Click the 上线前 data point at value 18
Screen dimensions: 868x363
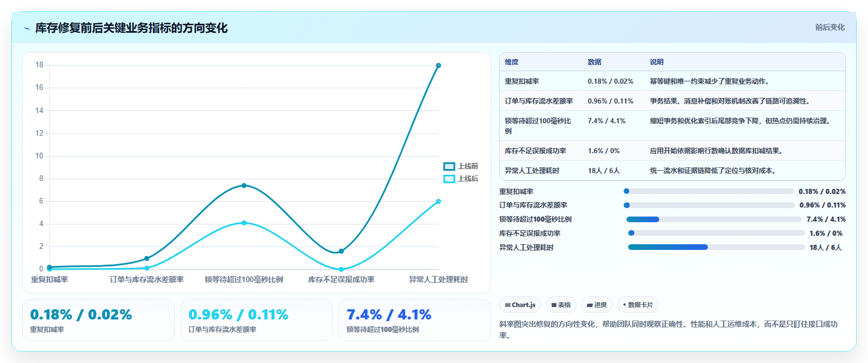(439, 66)
